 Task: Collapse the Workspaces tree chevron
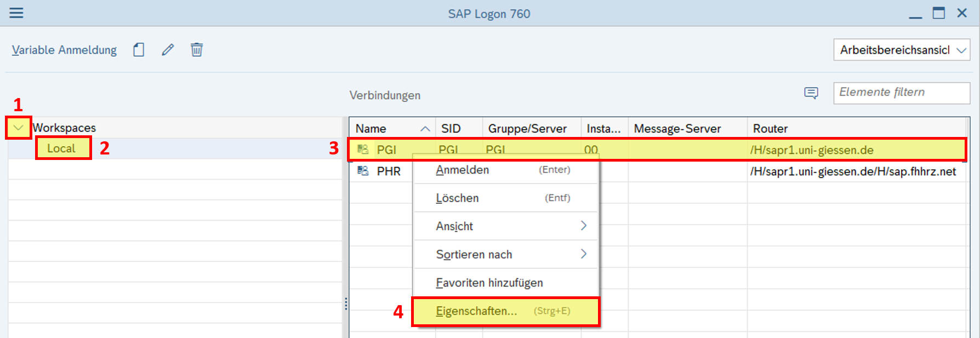(x=18, y=128)
